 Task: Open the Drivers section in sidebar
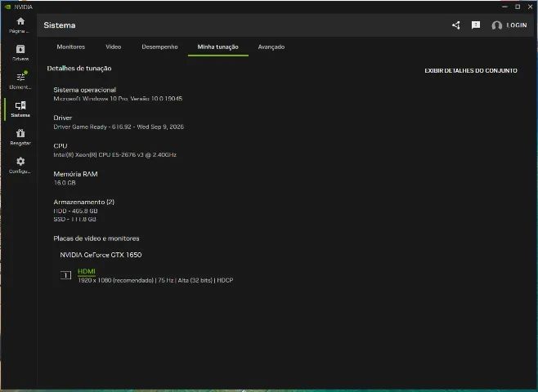coord(20,49)
